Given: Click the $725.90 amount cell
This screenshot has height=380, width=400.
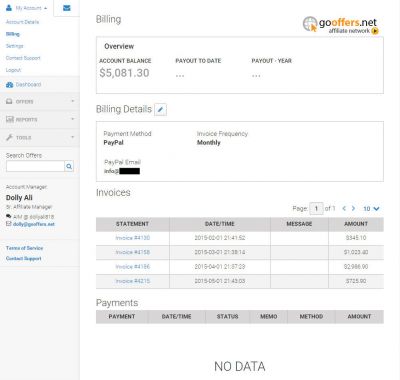Looking at the screenshot, I should point(356,281).
